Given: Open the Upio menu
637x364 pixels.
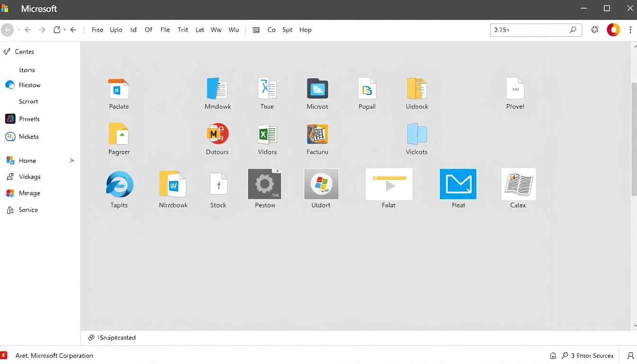Looking at the screenshot, I should pyautogui.click(x=116, y=30).
